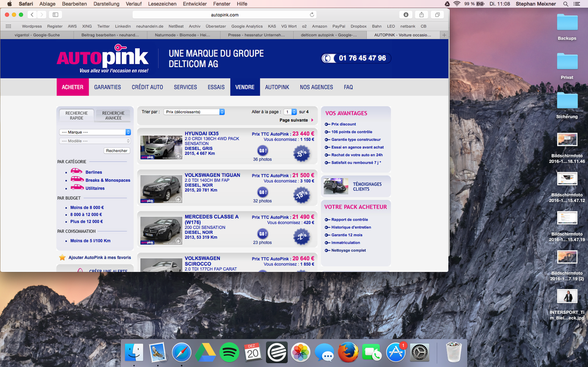Click the GO! badge for Volkswagen Tiguan
Image resolution: width=588 pixels, height=367 pixels.
263,192
